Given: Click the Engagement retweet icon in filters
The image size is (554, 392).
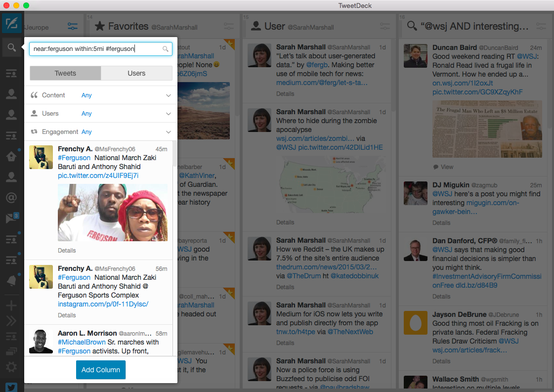Looking at the screenshot, I should [34, 131].
